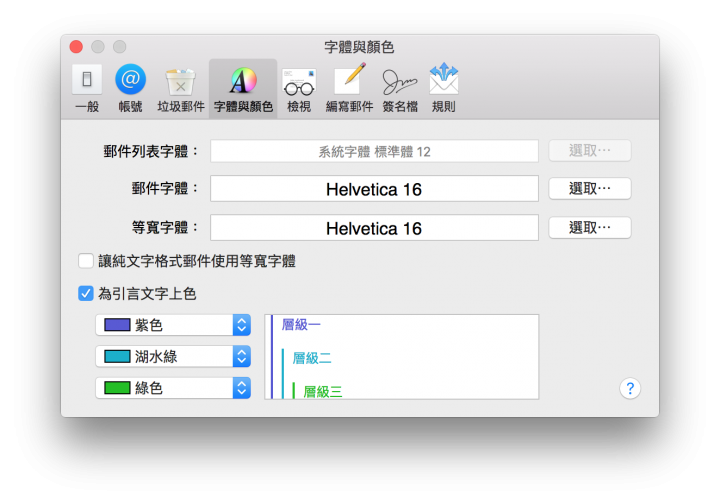Open the 紫色 quote color dropdown
This screenshot has height=504, width=720.
(173, 325)
